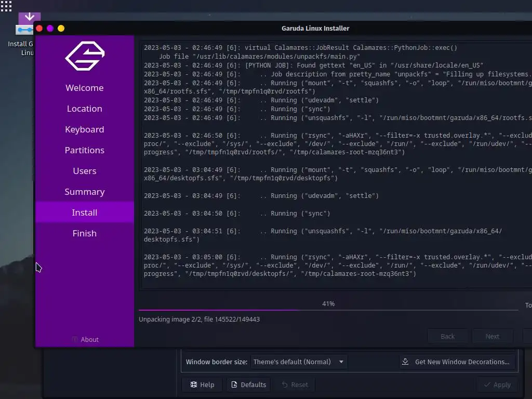Click the Next button in installer
The height and width of the screenshot is (399, 532).
pyautogui.click(x=493, y=336)
